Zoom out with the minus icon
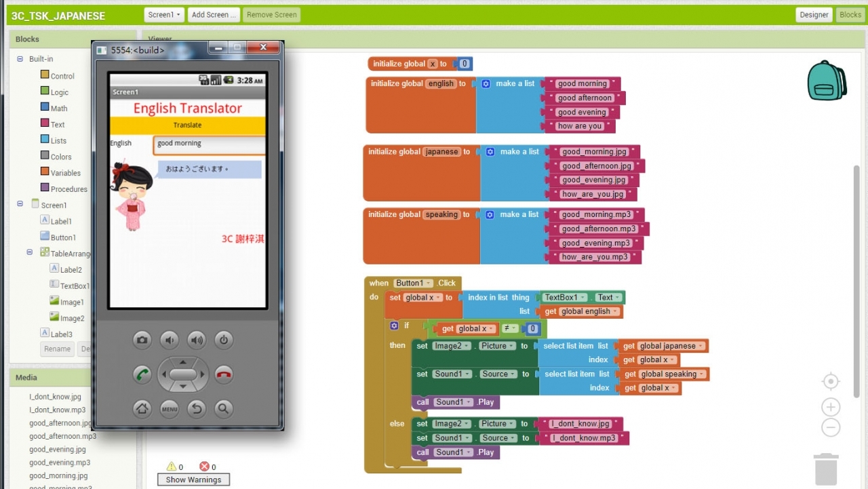868x489 pixels. 831,427
